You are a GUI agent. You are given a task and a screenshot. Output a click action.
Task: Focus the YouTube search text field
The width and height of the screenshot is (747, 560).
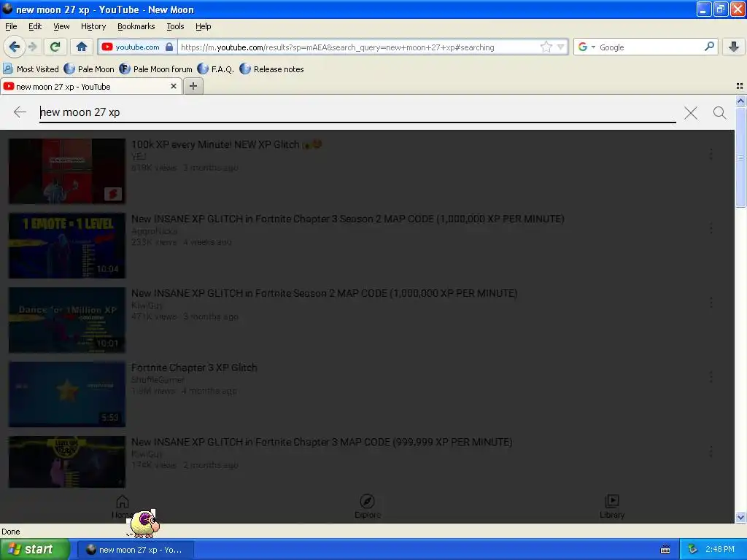(x=357, y=112)
